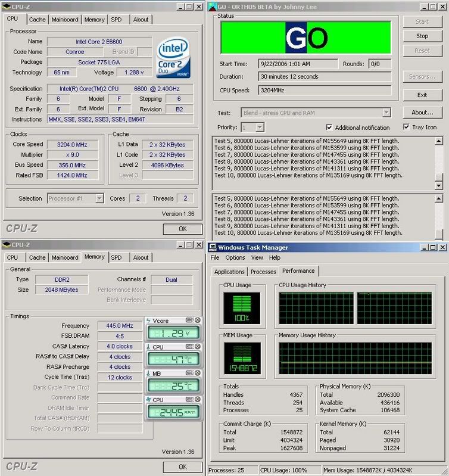The width and height of the screenshot is (449, 476).
Task: Open MB temperature widget settings icon
Action: 189,373
